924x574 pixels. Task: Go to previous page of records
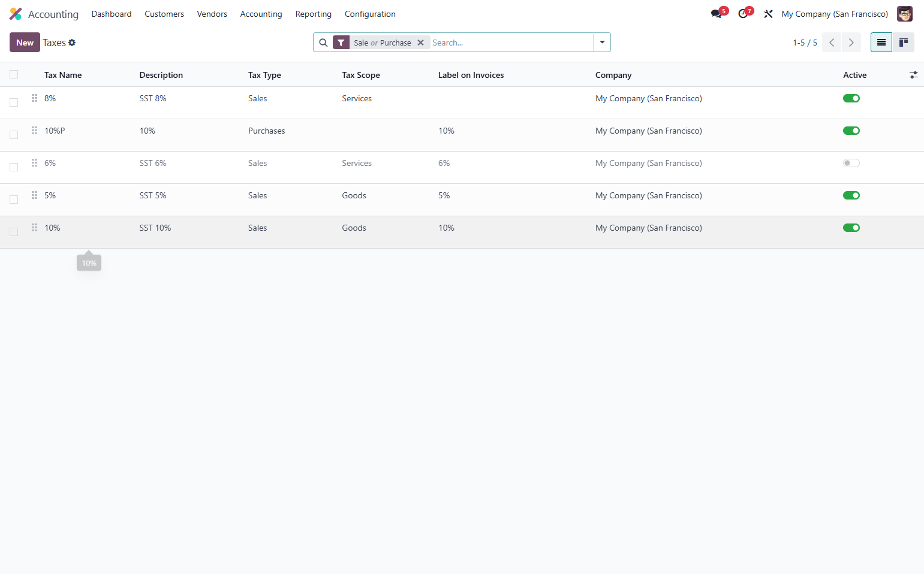[x=832, y=43]
